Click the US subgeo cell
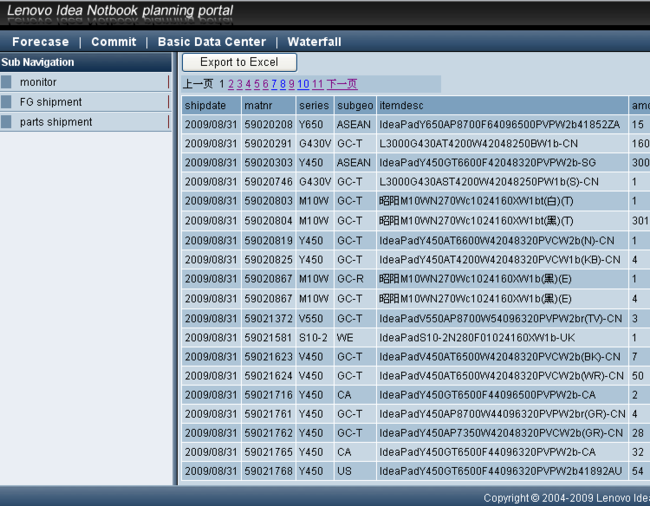 pyautogui.click(x=355, y=471)
